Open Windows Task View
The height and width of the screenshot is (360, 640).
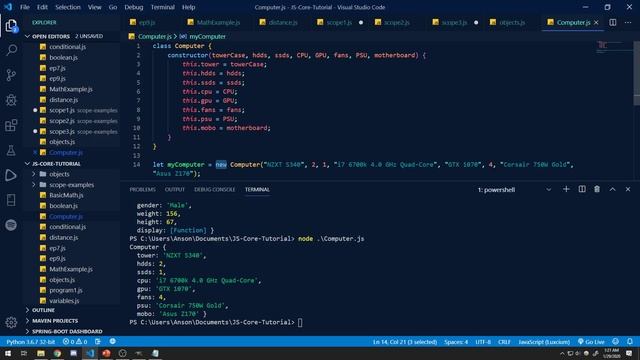tap(24, 353)
